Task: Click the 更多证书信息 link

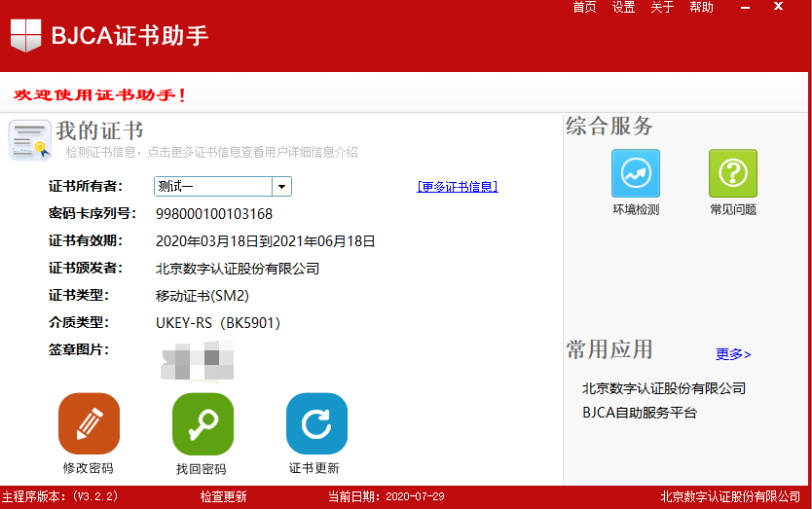Action: (x=458, y=187)
